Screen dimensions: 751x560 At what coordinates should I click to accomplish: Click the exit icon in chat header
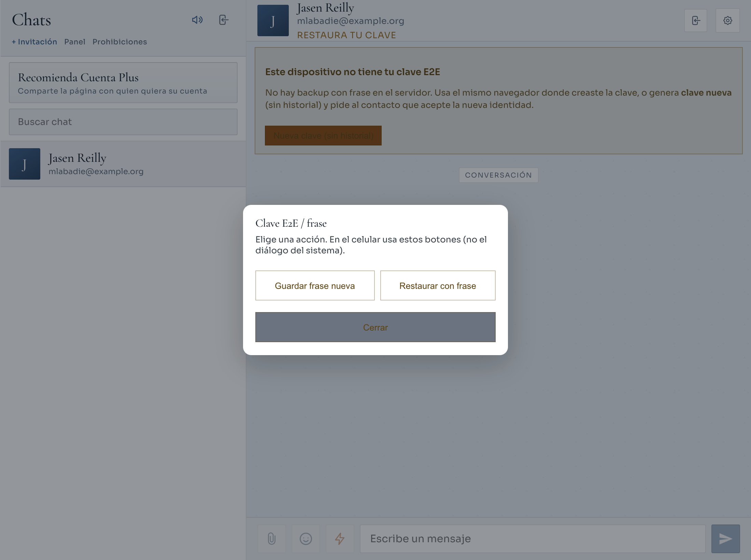tap(696, 20)
